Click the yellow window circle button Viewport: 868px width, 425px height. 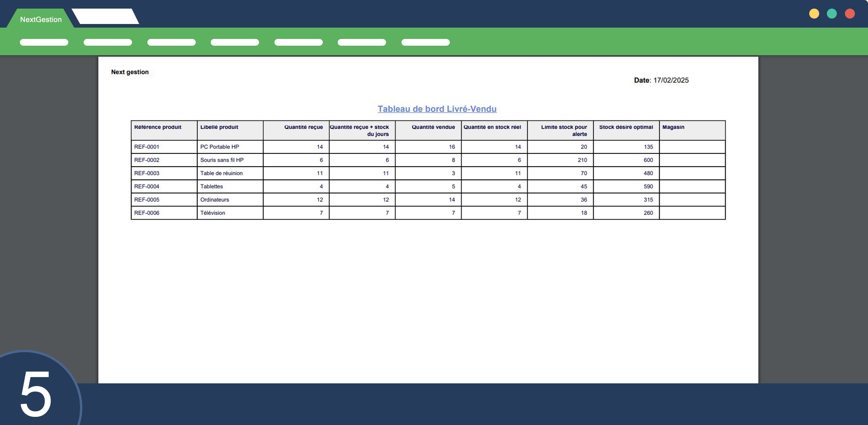pos(814,14)
